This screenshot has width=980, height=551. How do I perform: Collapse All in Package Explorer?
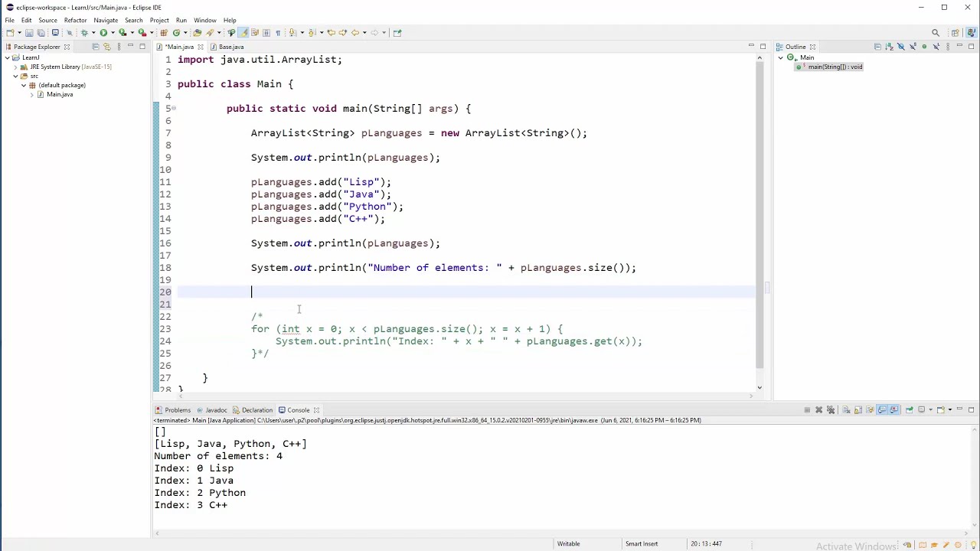[x=95, y=47]
